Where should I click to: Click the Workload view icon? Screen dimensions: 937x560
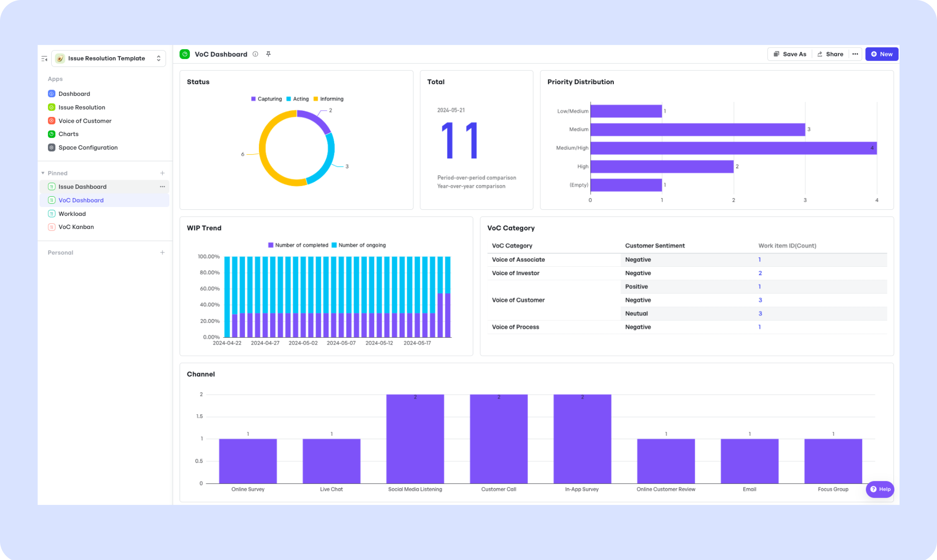tap(52, 214)
